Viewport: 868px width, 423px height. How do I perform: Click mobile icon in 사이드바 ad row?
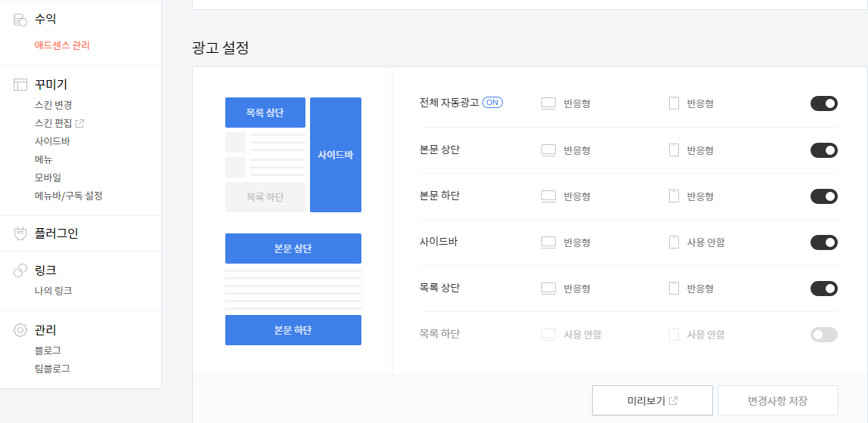pyautogui.click(x=674, y=242)
